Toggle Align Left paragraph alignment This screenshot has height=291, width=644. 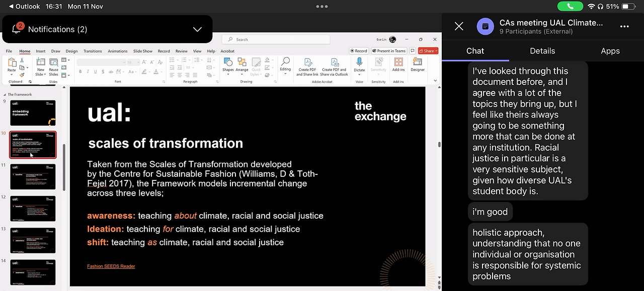tap(172, 75)
